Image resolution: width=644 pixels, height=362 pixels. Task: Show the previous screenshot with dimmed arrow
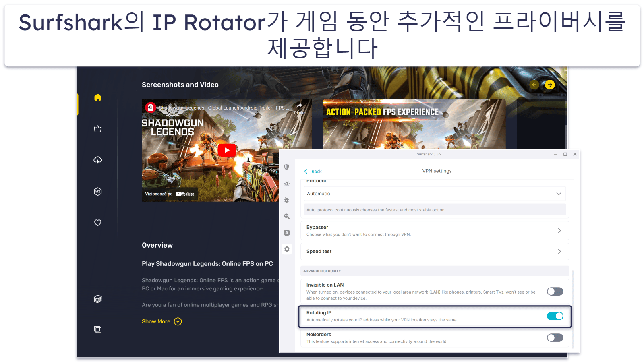[534, 85]
